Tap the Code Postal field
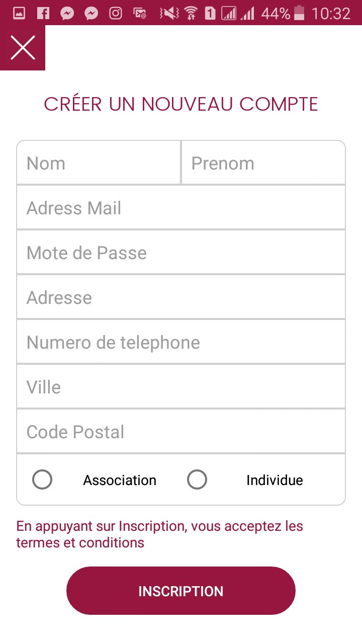 click(181, 432)
